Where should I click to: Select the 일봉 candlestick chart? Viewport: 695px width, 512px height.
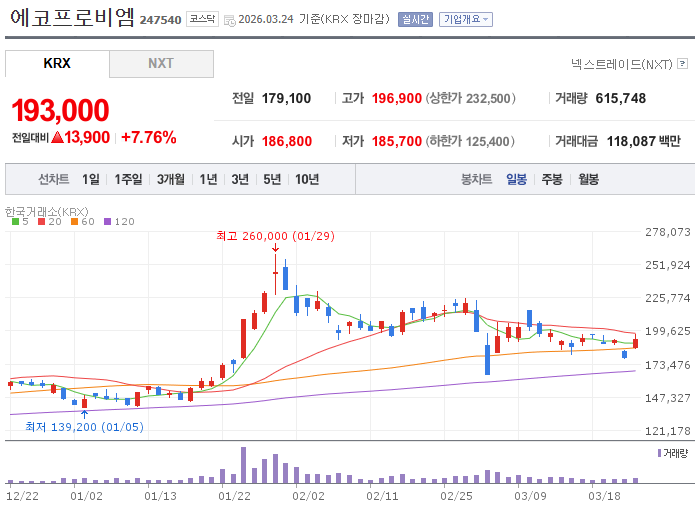[516, 179]
